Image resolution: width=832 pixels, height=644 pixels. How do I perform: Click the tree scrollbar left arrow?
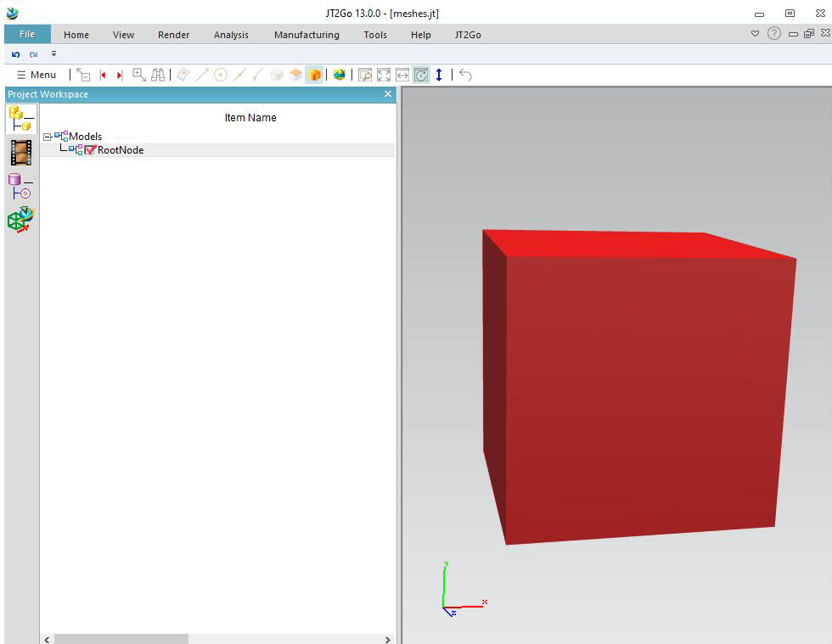tap(47, 639)
